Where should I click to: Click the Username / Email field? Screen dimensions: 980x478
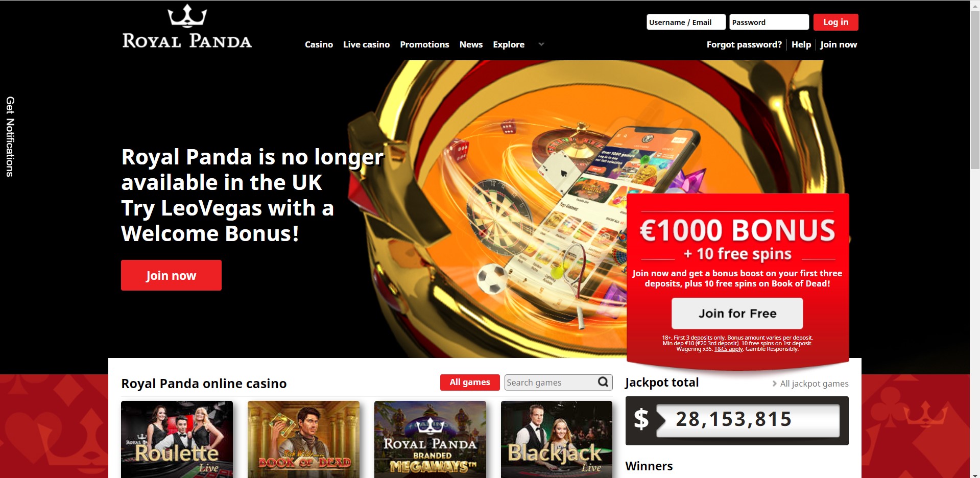click(686, 22)
